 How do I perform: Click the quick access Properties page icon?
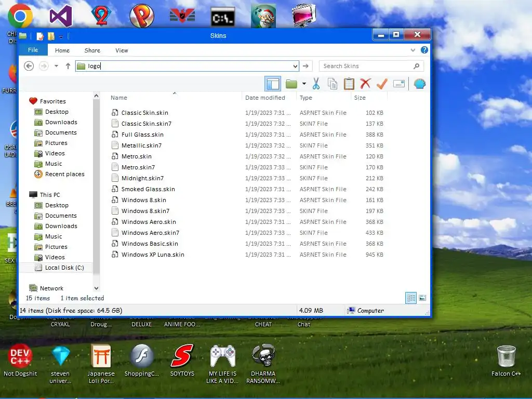tap(40, 36)
